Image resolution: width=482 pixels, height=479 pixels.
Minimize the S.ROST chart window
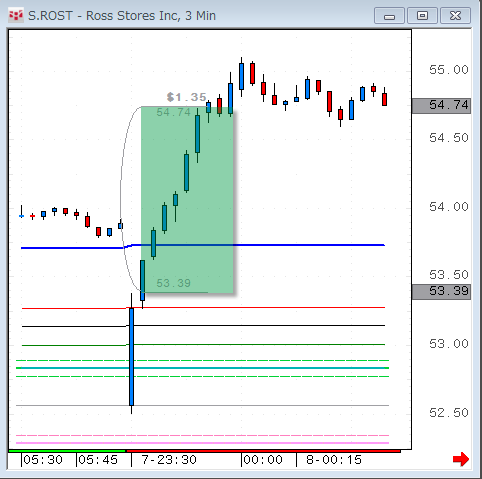(x=389, y=16)
